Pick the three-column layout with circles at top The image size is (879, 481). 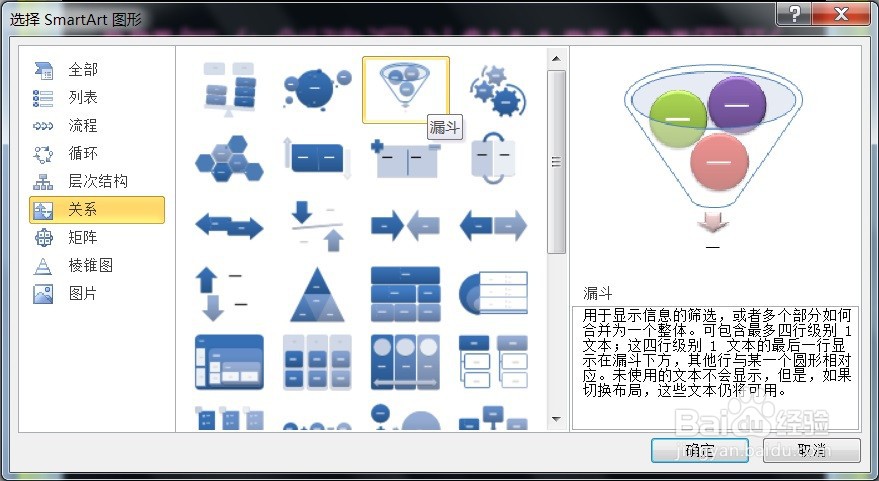coord(405,362)
